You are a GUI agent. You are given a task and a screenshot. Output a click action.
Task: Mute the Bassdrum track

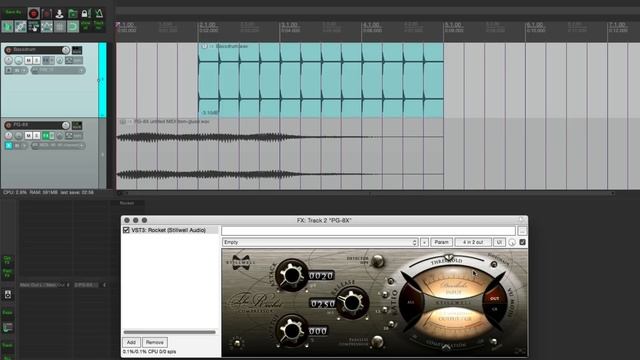[x=28, y=60]
